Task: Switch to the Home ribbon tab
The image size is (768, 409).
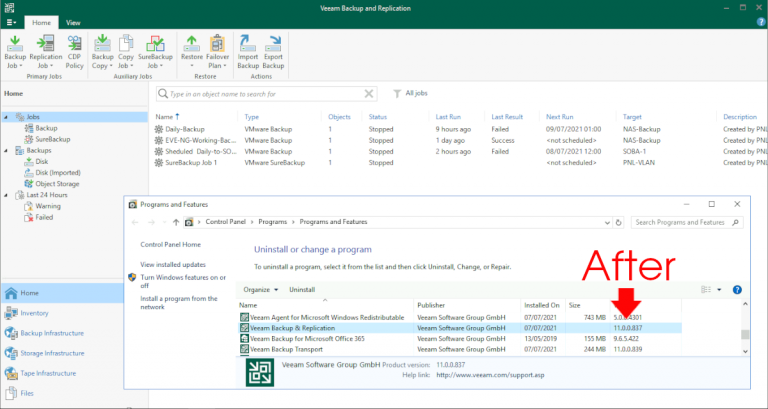Action: coord(41,23)
